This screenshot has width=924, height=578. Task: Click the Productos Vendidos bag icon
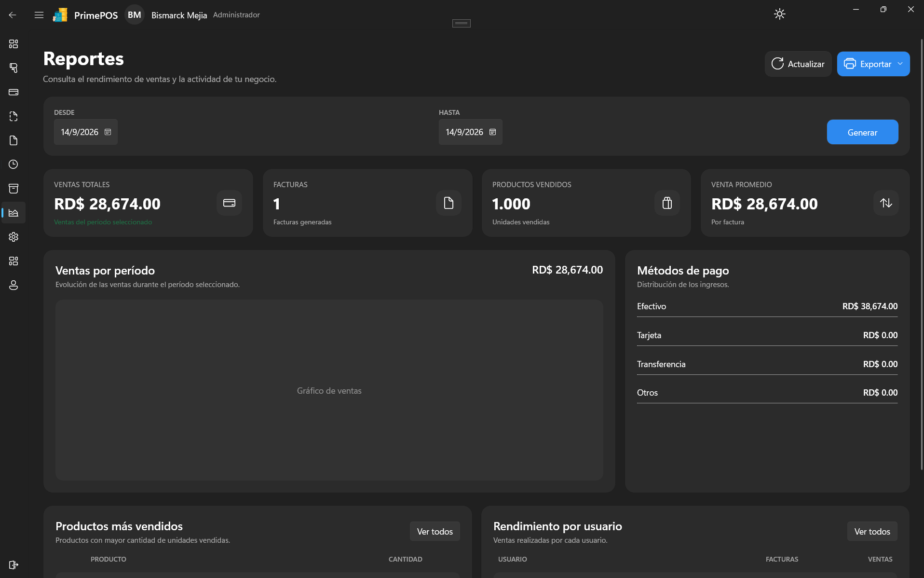tap(667, 203)
